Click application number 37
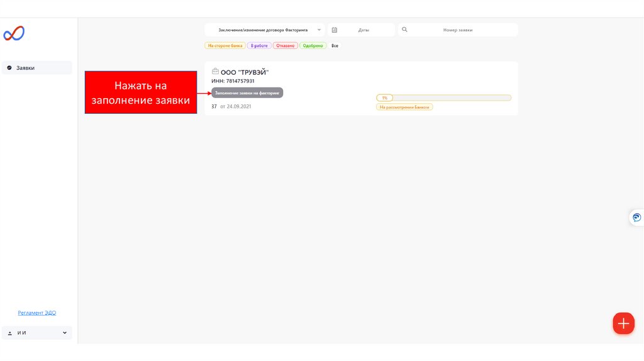Image resolution: width=644 pixels, height=361 pixels. (x=214, y=106)
